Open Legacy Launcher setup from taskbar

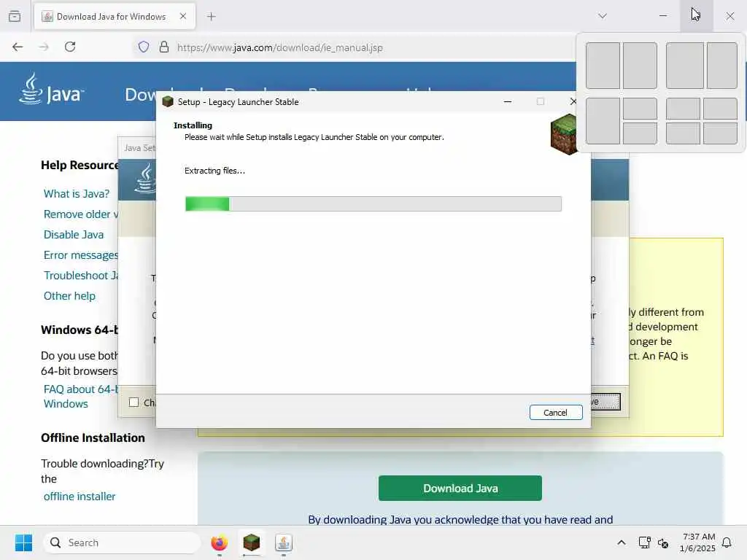tap(252, 542)
